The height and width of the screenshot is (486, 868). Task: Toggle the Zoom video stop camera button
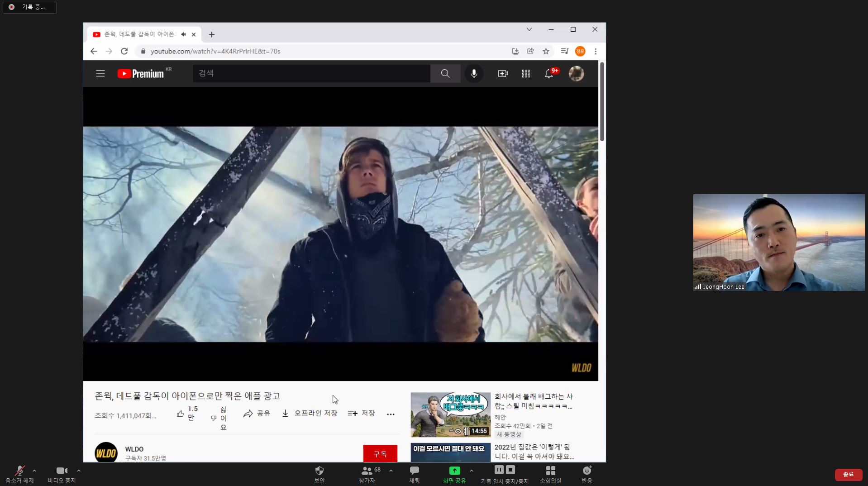(62, 471)
